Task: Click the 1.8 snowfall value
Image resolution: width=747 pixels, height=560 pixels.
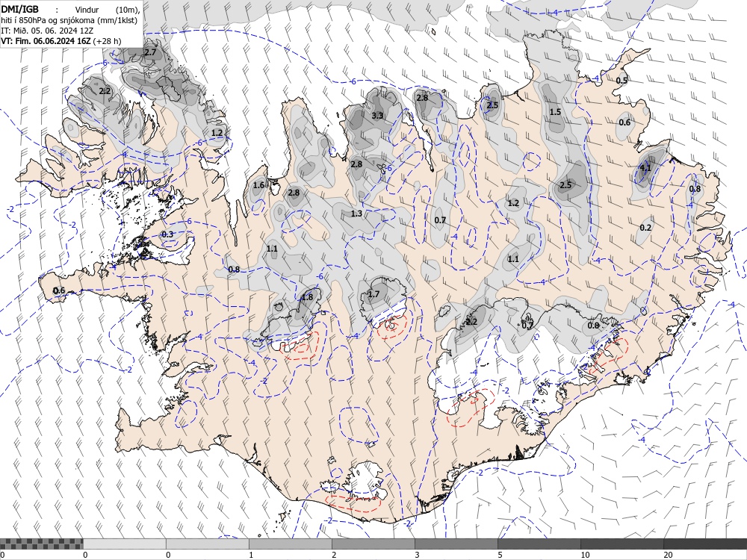Action: 307,297
